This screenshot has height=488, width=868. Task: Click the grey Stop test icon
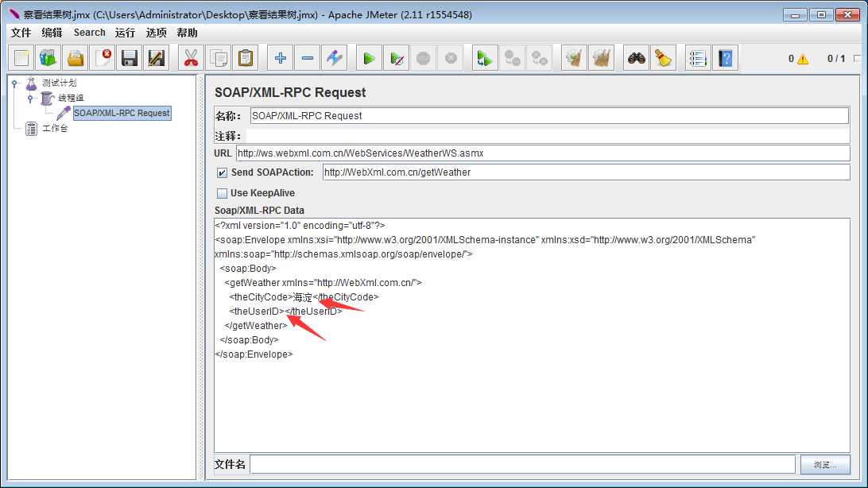[x=424, y=57]
